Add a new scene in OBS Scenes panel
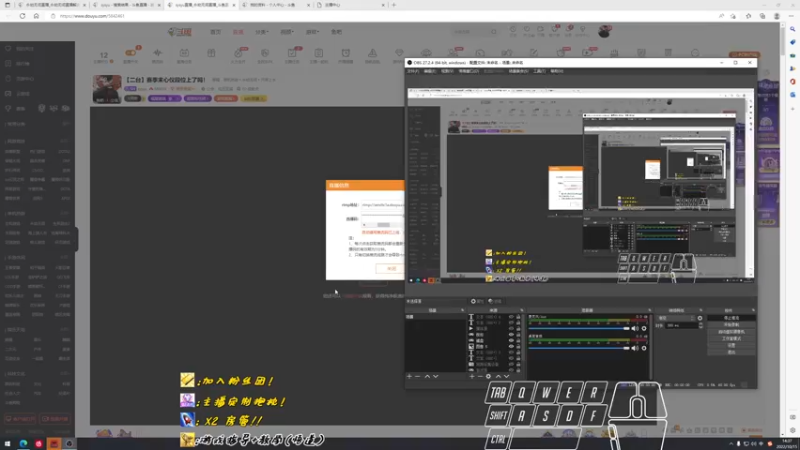Screen dimensions: 800x450 tap(409, 377)
